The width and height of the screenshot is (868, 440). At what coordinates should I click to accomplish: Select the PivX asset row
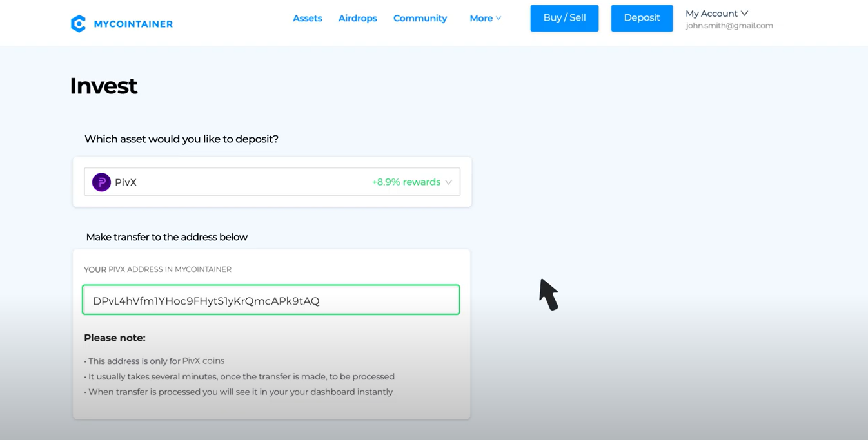(x=271, y=182)
